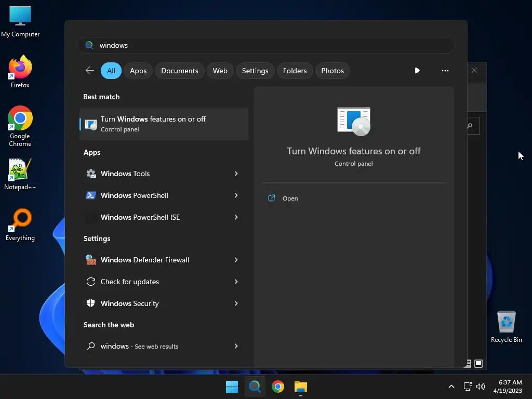Image resolution: width=532 pixels, height=399 pixels.
Task: Show hidden system tray icons
Action: point(451,387)
